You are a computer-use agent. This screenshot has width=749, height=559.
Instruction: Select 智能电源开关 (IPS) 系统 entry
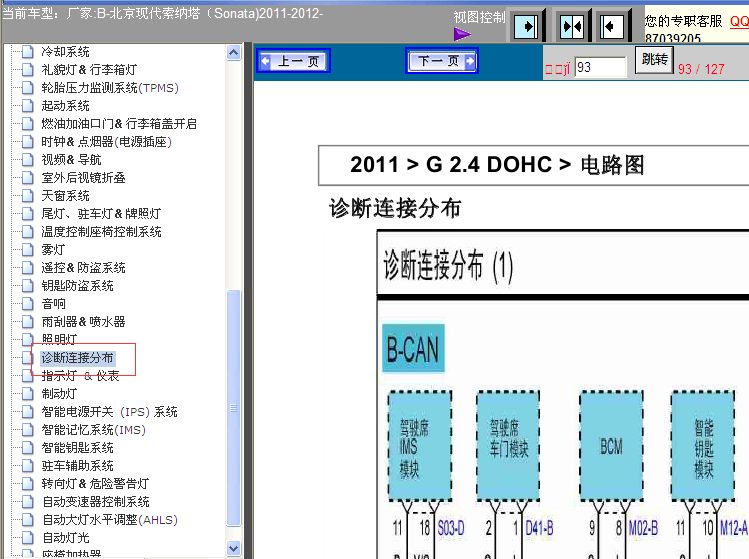[x=109, y=412]
